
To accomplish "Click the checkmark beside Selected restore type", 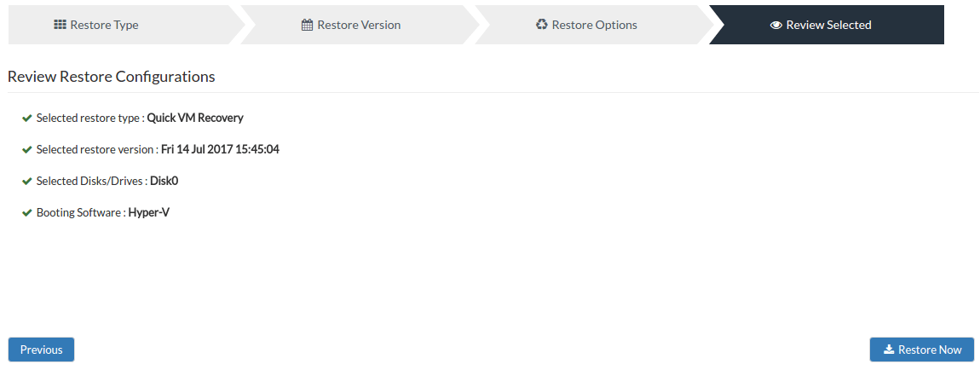I will coord(27,118).
